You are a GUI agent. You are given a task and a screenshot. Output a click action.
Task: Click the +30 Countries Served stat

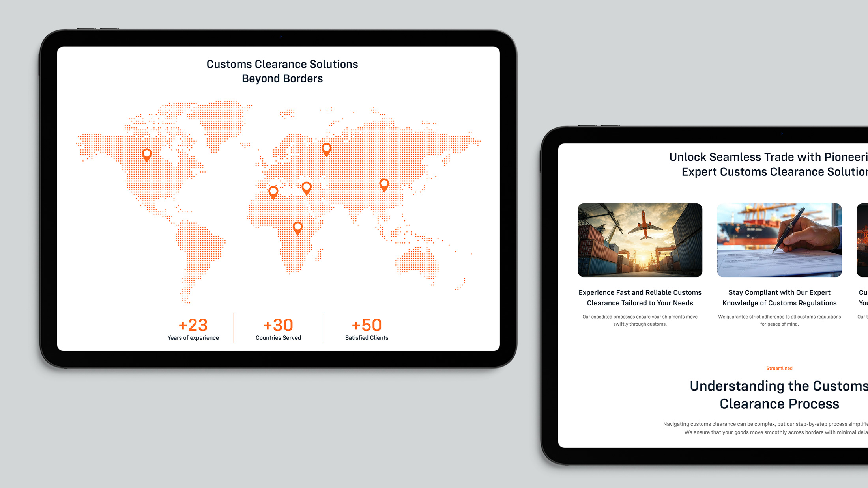coord(278,329)
